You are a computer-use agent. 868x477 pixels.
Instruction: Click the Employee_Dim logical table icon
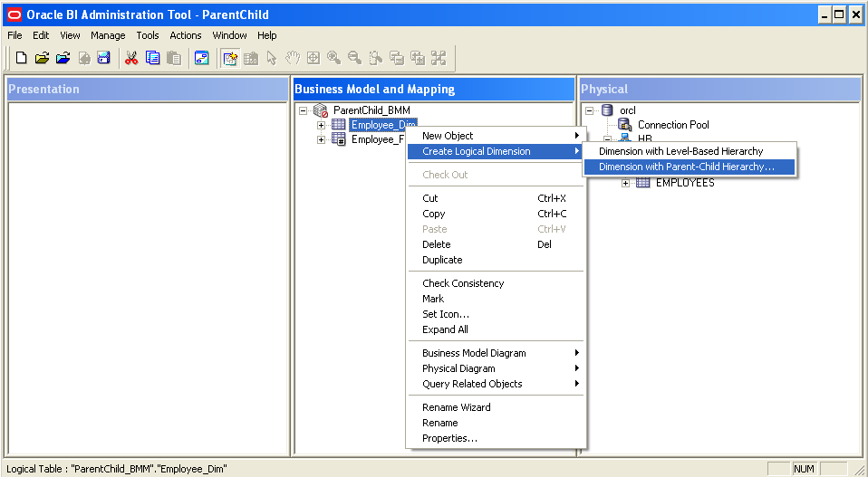(x=338, y=125)
